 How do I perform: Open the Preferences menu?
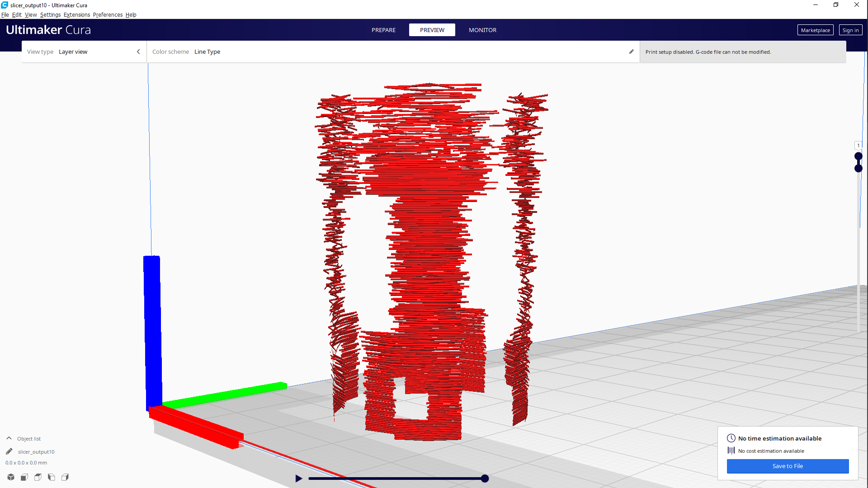(108, 14)
